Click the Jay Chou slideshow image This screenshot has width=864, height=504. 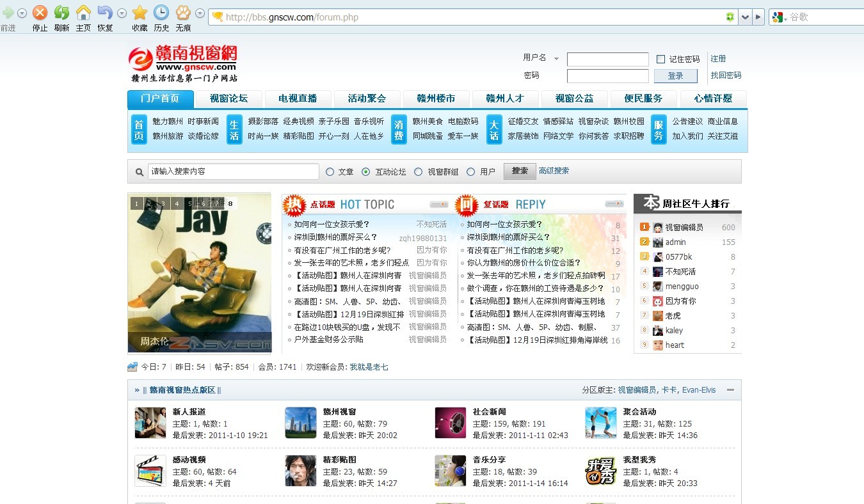[x=200, y=273]
